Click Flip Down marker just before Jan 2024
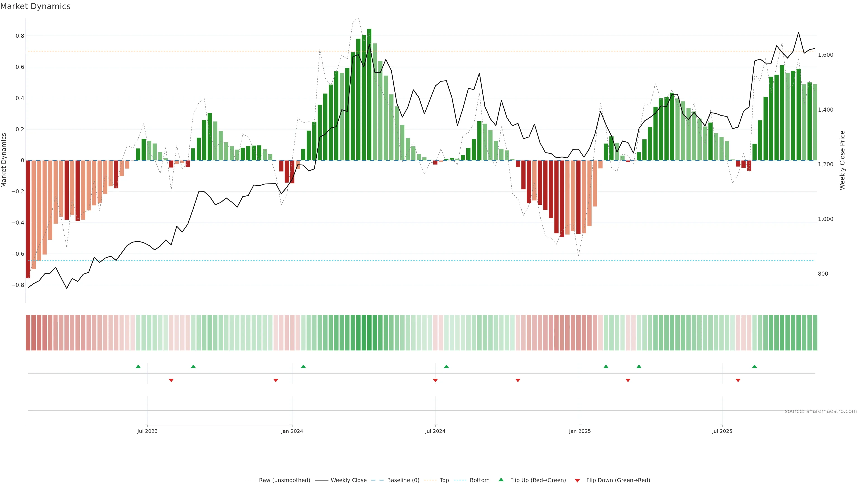The height and width of the screenshot is (488, 868). 276,380
